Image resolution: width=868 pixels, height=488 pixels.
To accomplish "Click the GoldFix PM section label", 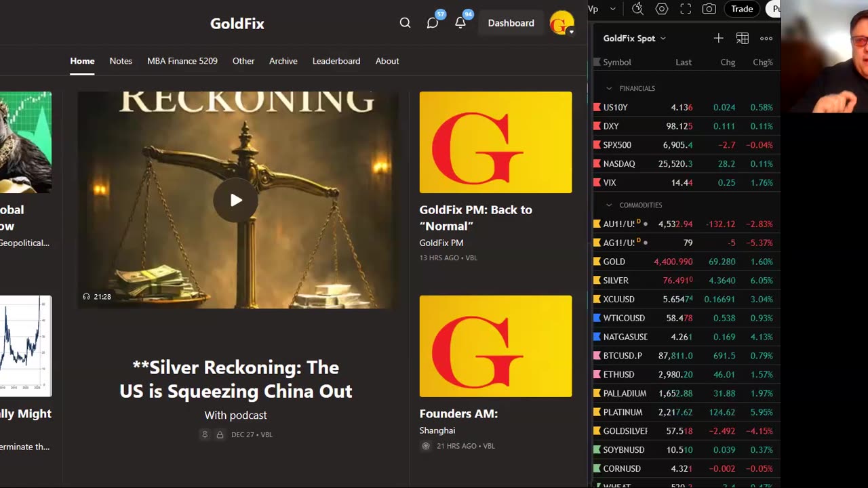I will [441, 243].
